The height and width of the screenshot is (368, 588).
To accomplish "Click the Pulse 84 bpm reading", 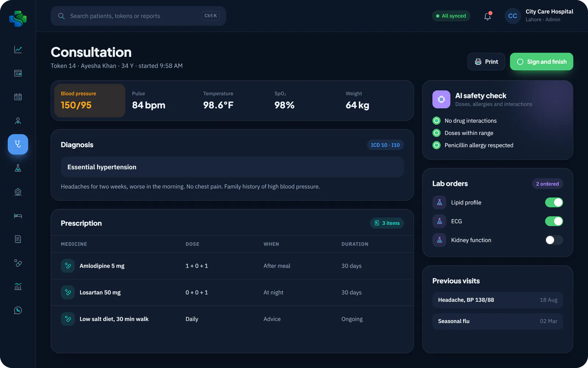I will tap(148, 100).
